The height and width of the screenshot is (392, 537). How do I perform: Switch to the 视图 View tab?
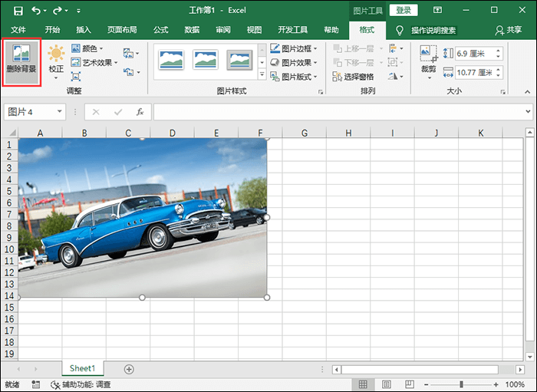coord(254,30)
